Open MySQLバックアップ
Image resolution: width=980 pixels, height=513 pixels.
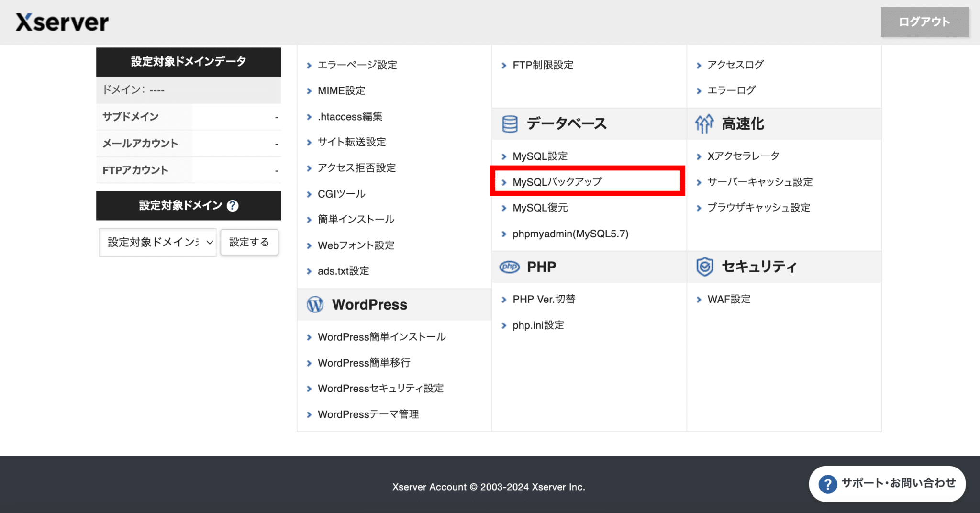[x=557, y=181]
